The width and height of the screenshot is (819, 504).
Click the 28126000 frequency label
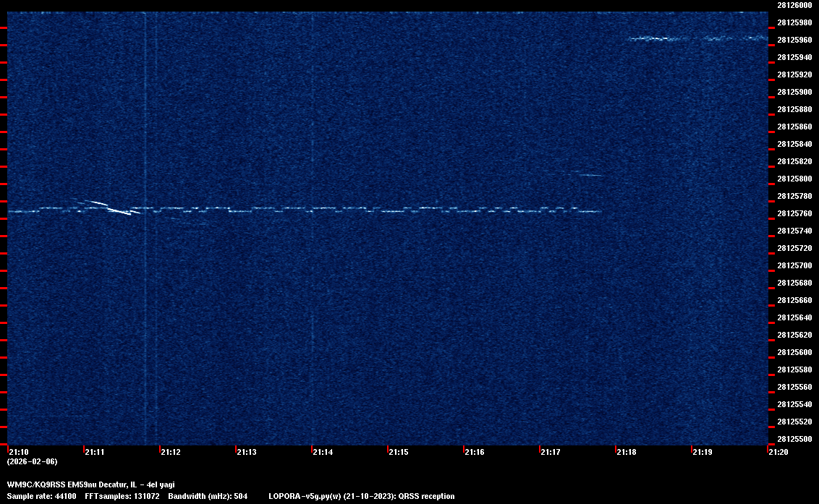click(x=794, y=4)
